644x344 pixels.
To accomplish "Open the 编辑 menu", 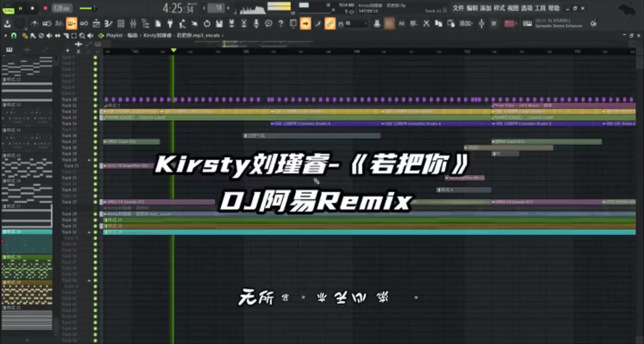I will [x=472, y=8].
